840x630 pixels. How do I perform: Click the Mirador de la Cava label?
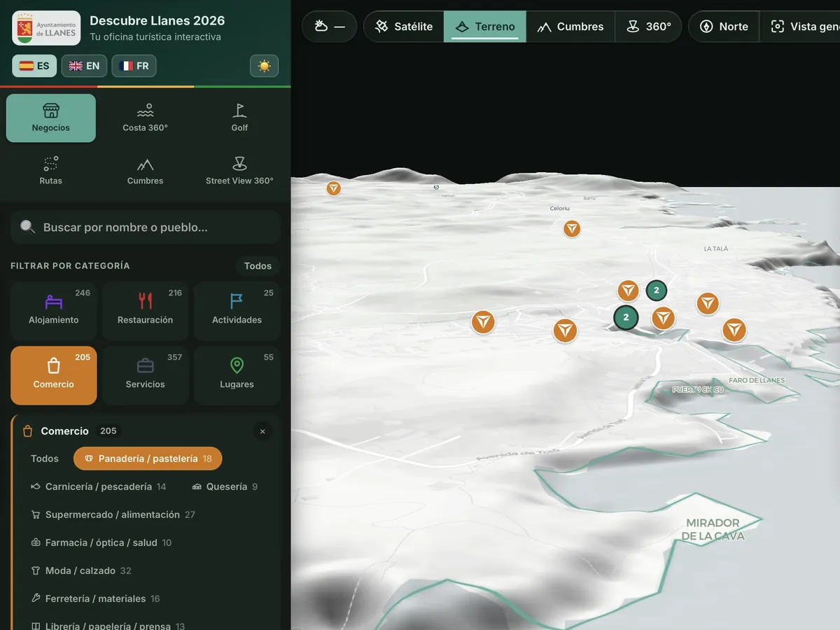[x=713, y=529]
